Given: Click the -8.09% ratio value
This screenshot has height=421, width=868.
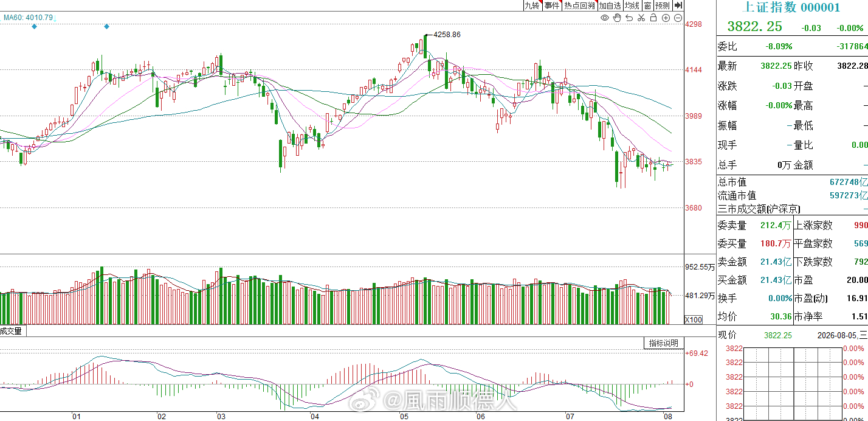Looking at the screenshot, I should point(779,46).
